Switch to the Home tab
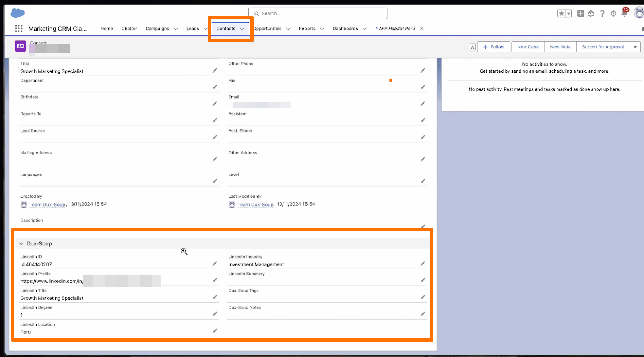Screen dimensions: 644x357 point(107,29)
